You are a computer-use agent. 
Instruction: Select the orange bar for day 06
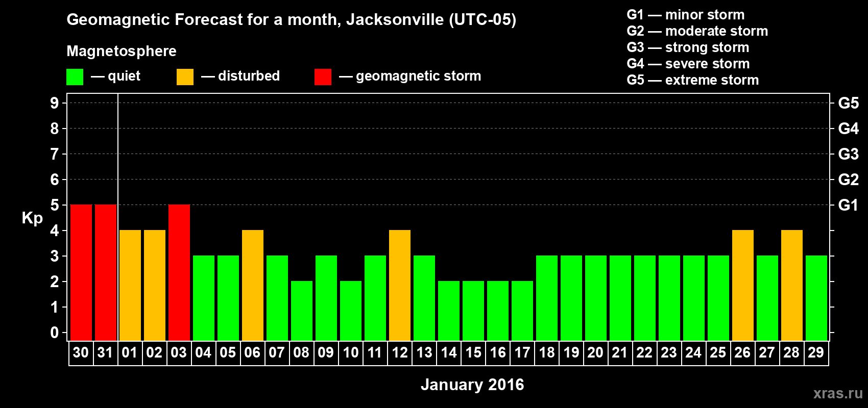[253, 286]
